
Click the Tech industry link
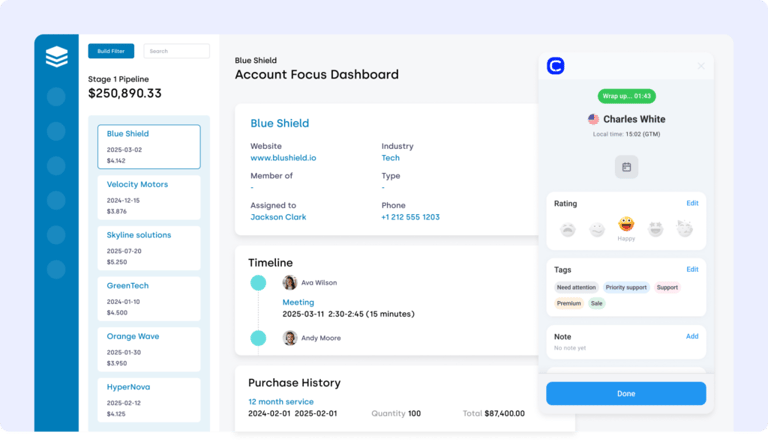pyautogui.click(x=390, y=158)
